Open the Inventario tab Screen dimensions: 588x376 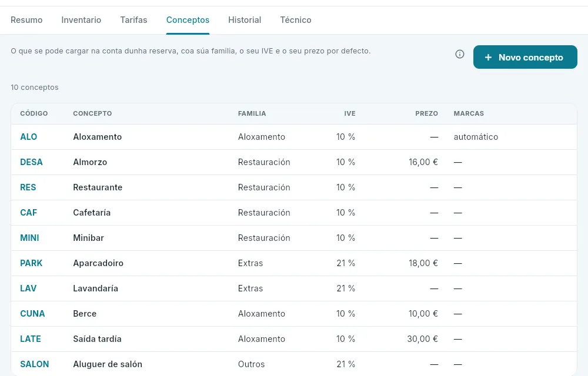coord(81,20)
